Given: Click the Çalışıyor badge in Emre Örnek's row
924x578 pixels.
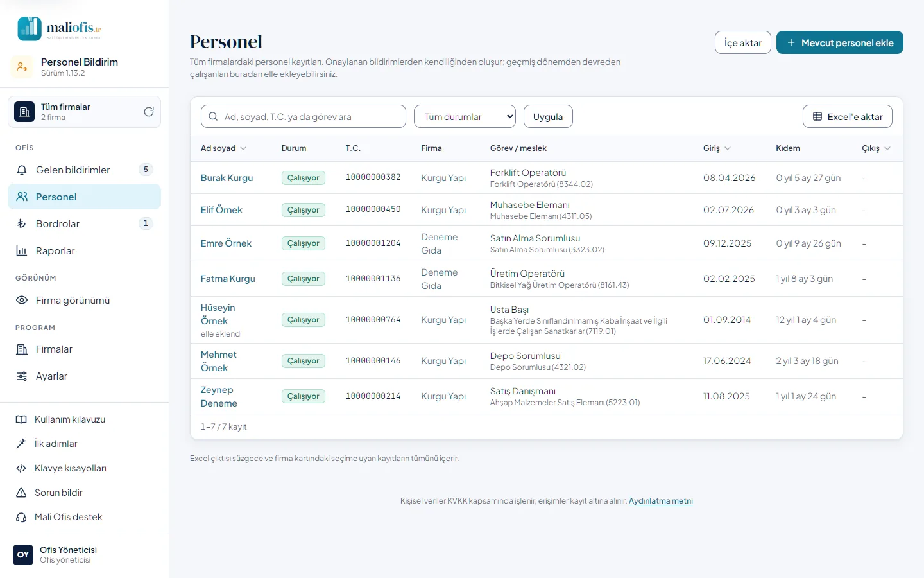Looking at the screenshot, I should [304, 243].
